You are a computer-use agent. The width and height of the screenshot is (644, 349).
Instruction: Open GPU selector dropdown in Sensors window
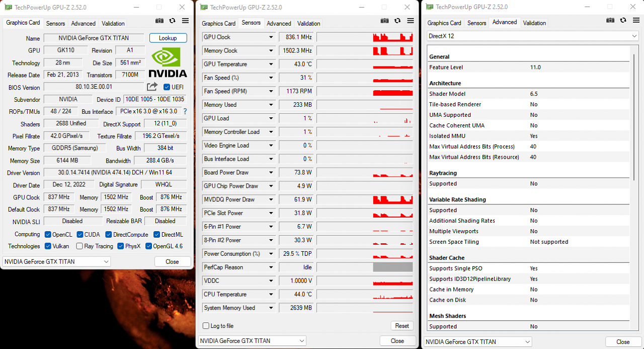click(x=252, y=341)
